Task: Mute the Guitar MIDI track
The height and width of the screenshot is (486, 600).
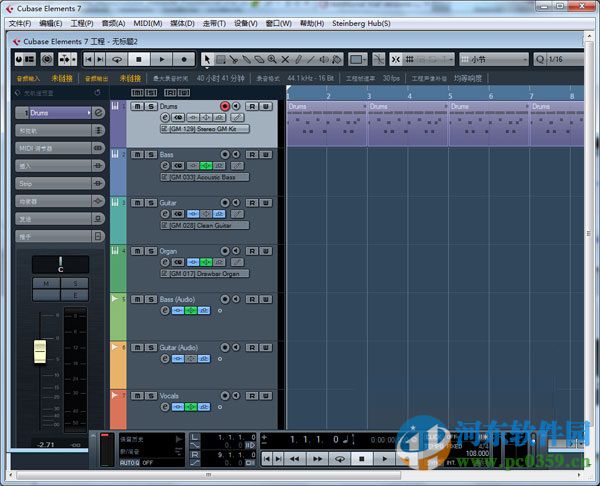Action: click(x=137, y=202)
